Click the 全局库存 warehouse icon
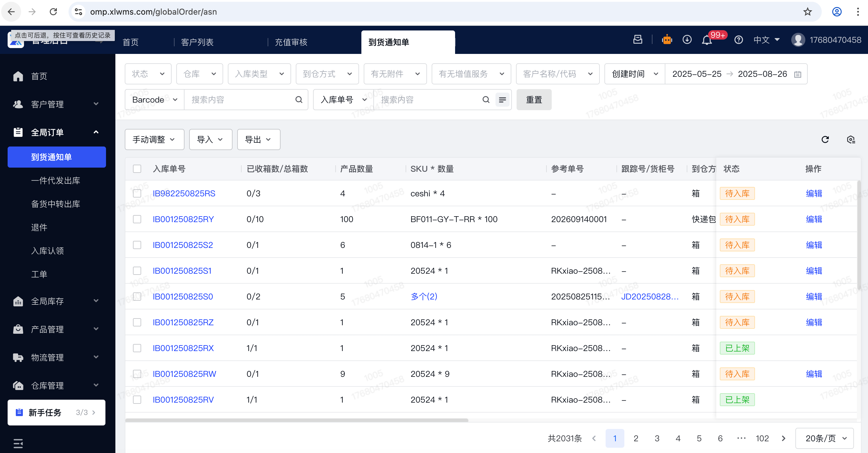 (18, 301)
